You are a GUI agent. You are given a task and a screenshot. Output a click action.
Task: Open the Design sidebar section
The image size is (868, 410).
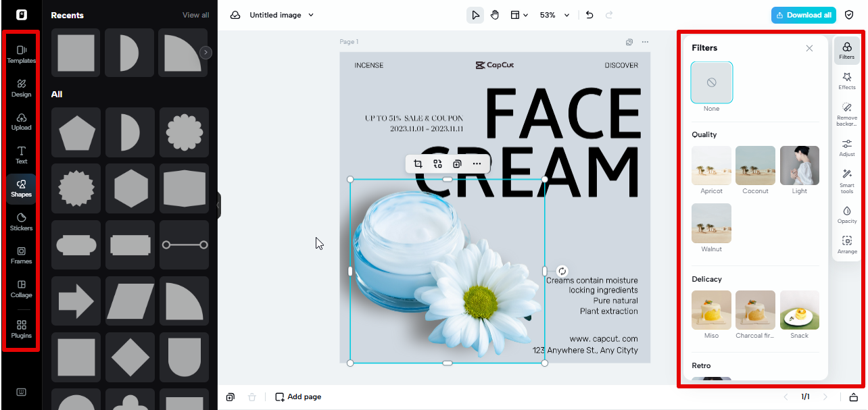click(21, 88)
